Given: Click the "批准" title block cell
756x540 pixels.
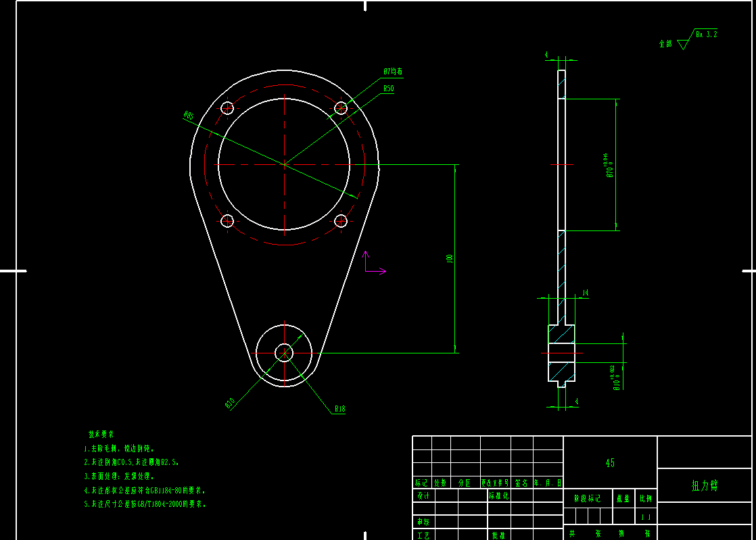Looking at the screenshot, I should (x=498, y=535).
